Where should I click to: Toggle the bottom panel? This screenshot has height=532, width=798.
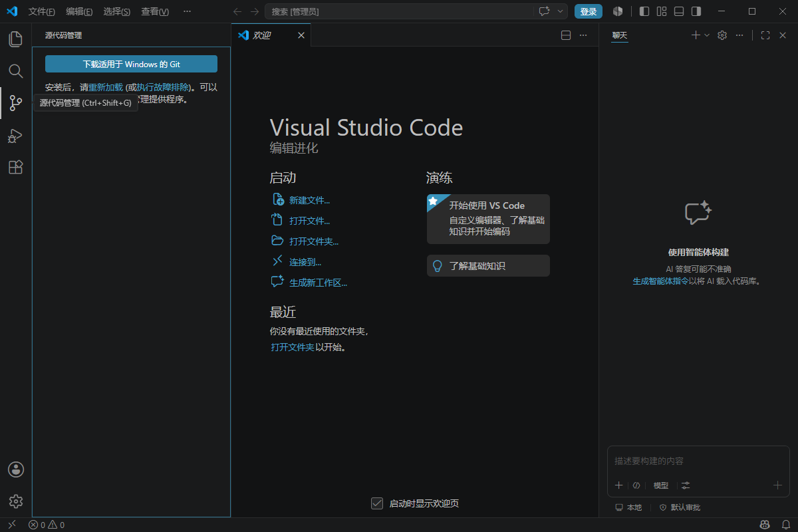click(x=679, y=11)
